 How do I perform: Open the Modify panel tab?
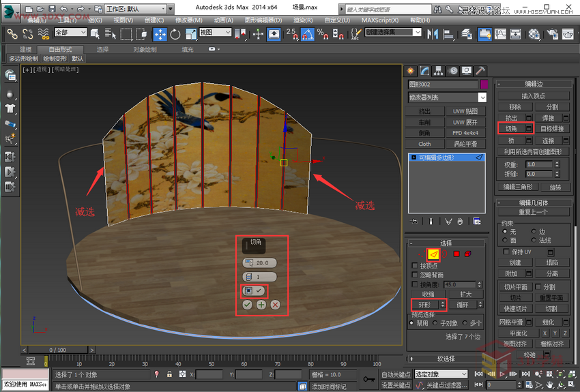click(x=424, y=71)
